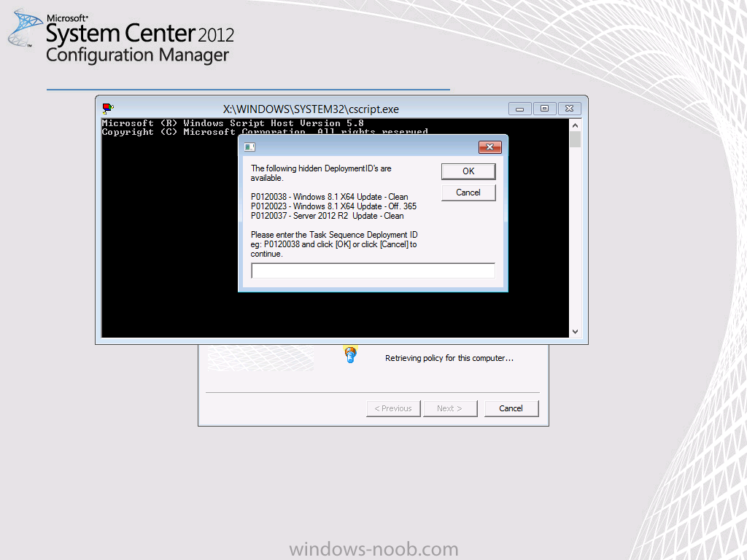Screen dimensions: 747x560
Task: Click the policy retrieval status icon
Action: (351, 354)
